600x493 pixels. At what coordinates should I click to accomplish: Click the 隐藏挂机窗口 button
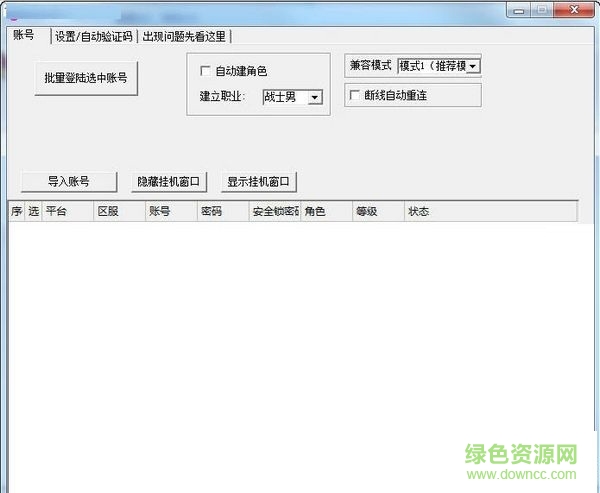coord(169,181)
